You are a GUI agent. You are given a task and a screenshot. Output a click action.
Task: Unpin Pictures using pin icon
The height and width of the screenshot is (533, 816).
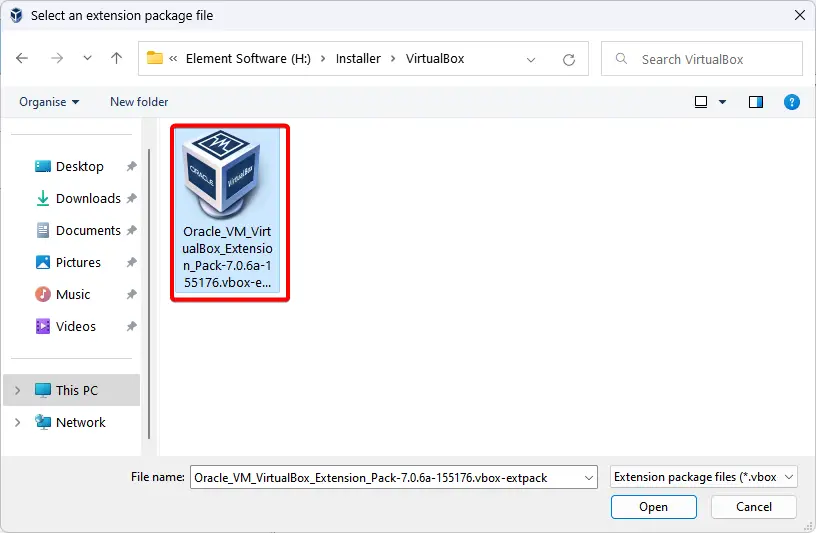131,262
